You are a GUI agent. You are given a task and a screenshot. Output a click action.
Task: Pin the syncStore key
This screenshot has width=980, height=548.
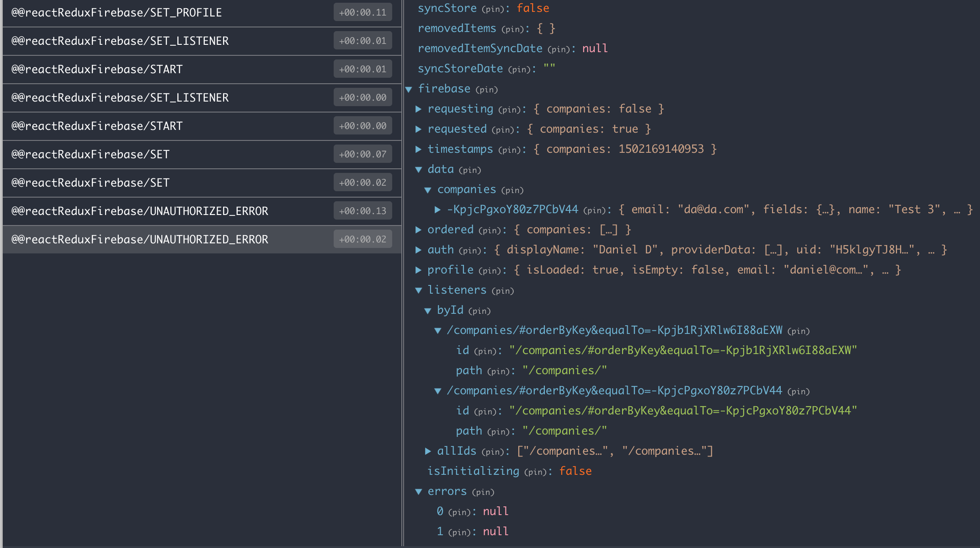click(493, 9)
